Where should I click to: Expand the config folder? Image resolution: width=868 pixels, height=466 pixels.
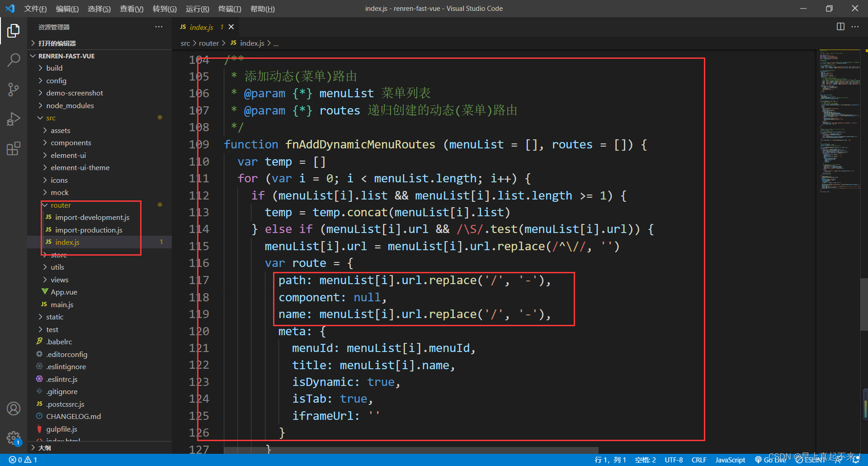(x=56, y=81)
